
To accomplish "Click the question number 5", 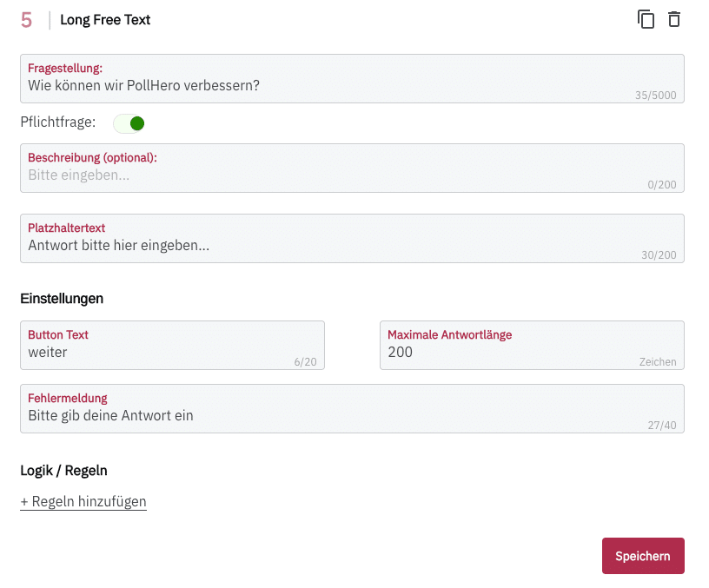I will coord(26,20).
